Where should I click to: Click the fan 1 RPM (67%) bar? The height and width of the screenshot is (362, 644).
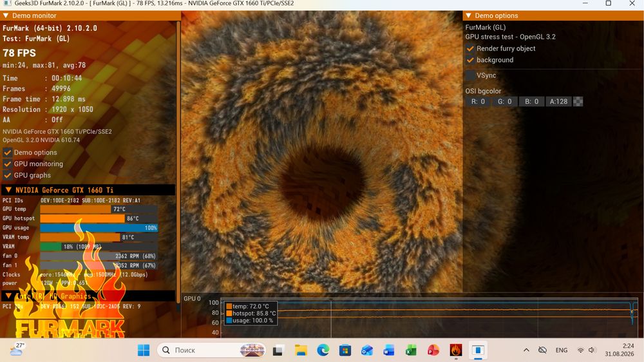click(x=99, y=265)
